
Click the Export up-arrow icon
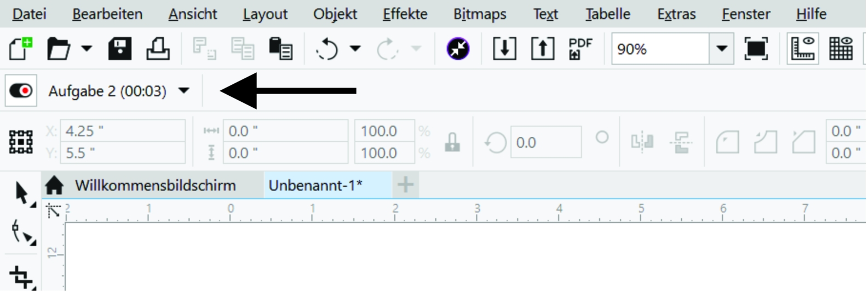coord(542,49)
